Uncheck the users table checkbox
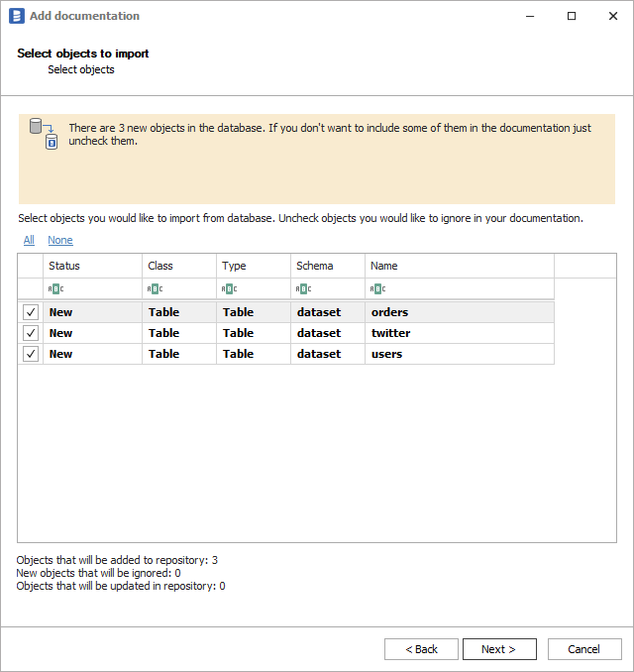Viewport: 634px width, 672px height. tap(31, 354)
